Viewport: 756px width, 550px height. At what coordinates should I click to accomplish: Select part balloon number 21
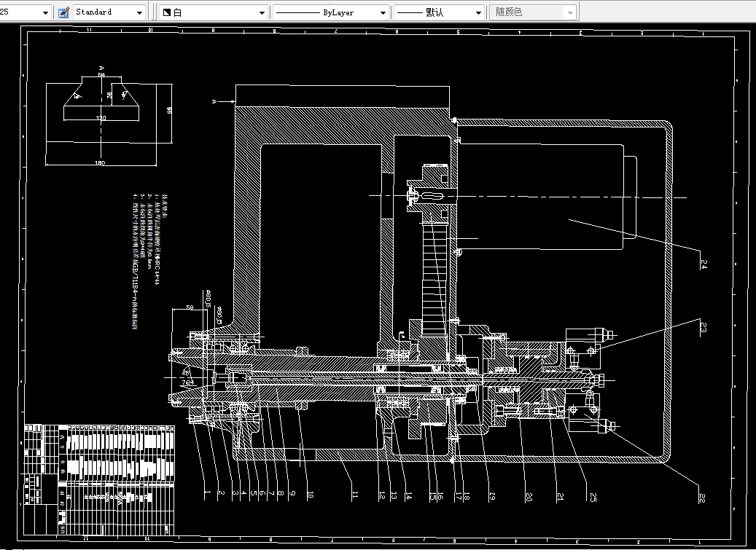pos(559,497)
